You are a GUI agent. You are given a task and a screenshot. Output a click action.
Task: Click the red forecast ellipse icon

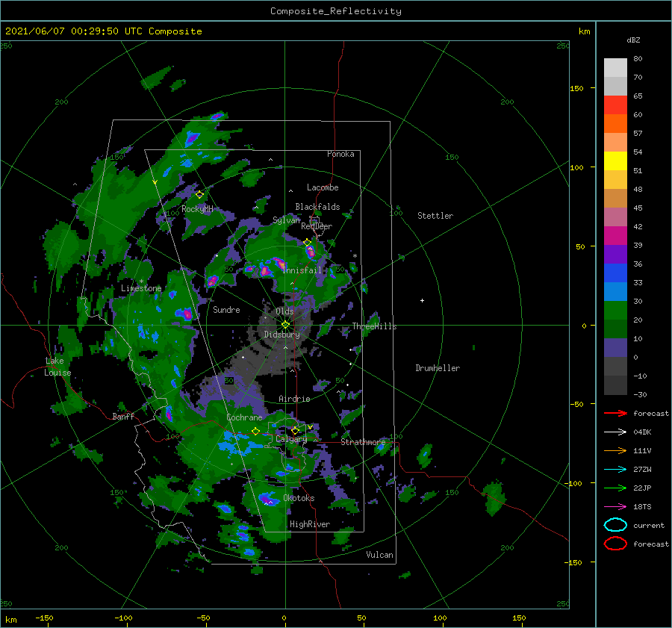coord(615,544)
